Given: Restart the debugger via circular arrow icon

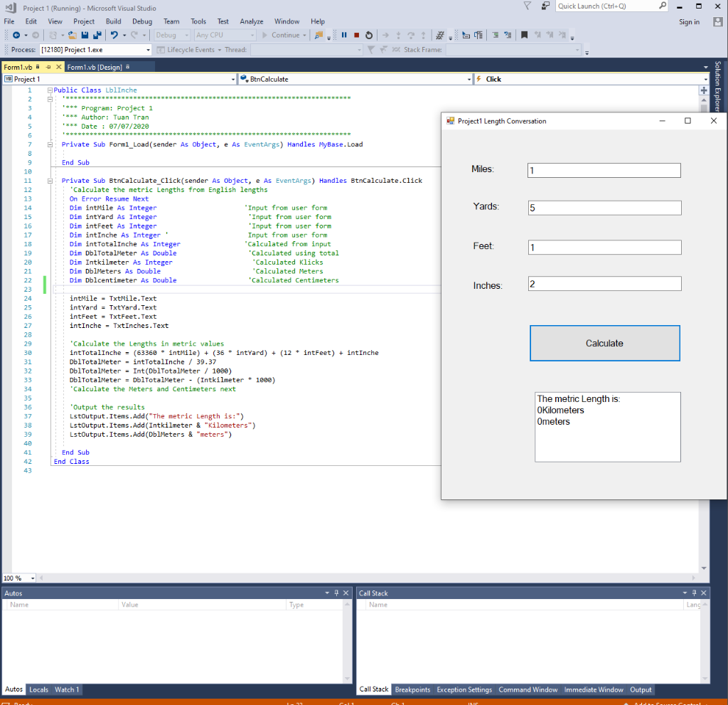Looking at the screenshot, I should point(369,35).
